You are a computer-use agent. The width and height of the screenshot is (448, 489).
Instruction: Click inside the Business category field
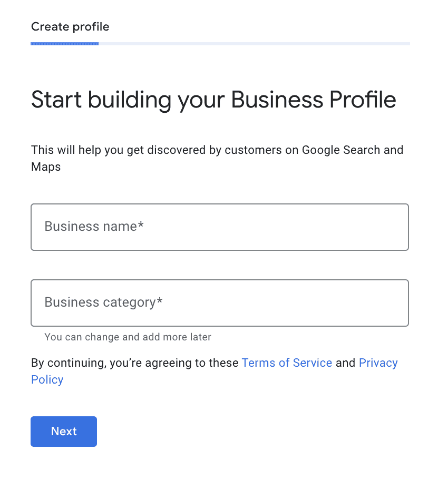click(x=220, y=302)
